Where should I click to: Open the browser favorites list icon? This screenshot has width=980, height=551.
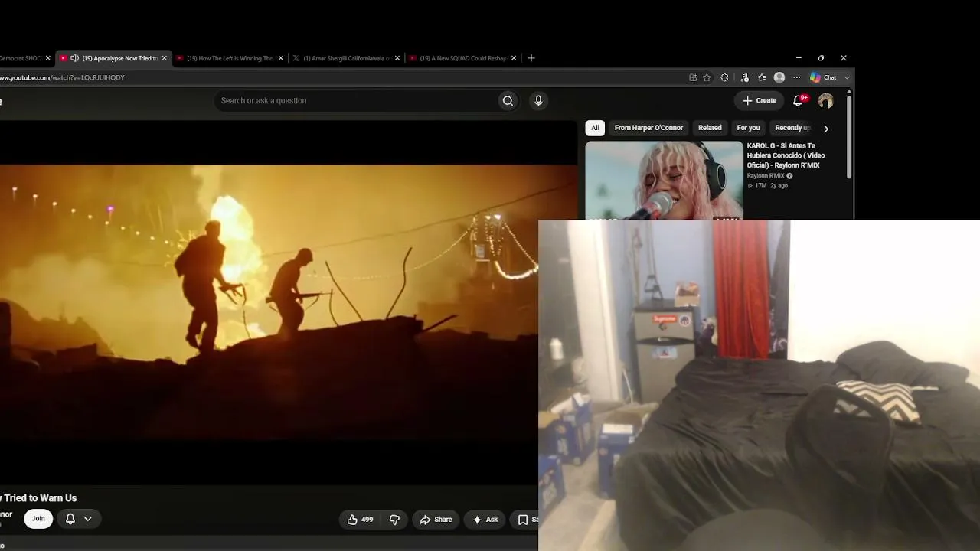[762, 77]
